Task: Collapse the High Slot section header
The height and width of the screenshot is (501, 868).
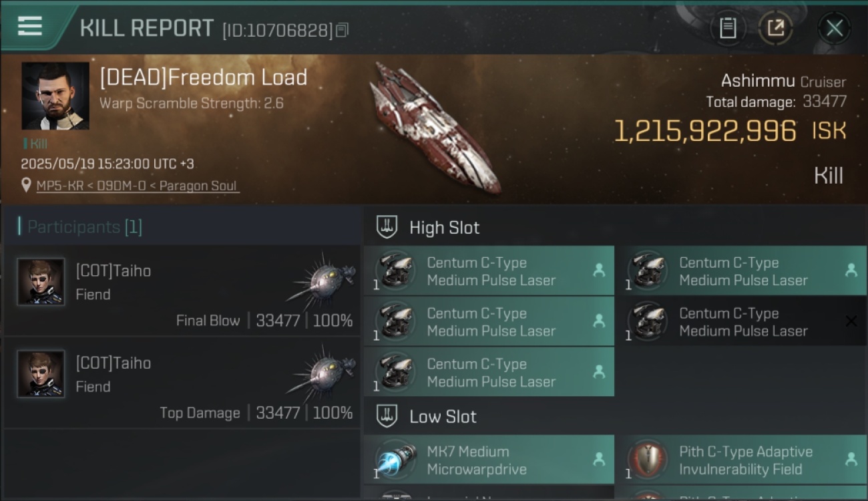Action: pos(428,227)
